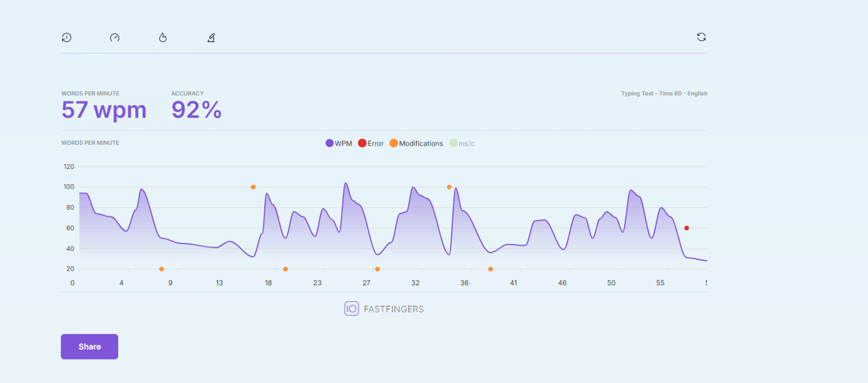This screenshot has width=868, height=383.
Task: Click the purple WPM legend color dot
Action: [x=330, y=144]
